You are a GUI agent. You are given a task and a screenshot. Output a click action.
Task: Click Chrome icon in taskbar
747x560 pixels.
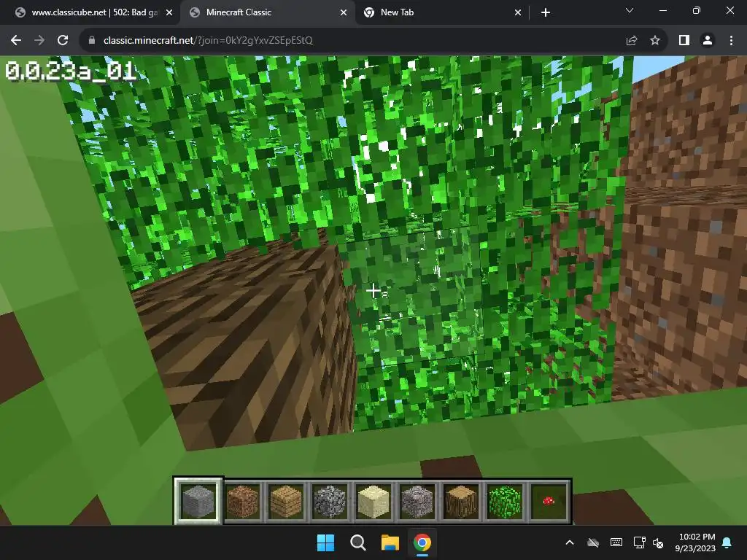pyautogui.click(x=422, y=542)
